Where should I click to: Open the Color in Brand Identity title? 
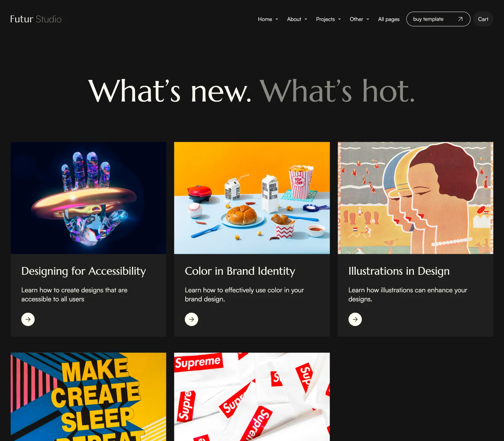click(x=240, y=271)
